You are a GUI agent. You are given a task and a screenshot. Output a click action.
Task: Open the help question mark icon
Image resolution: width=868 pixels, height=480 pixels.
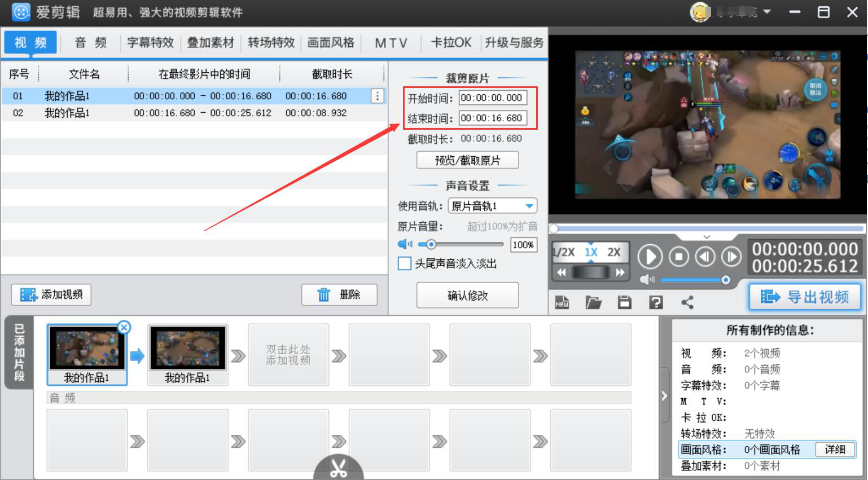click(x=656, y=302)
